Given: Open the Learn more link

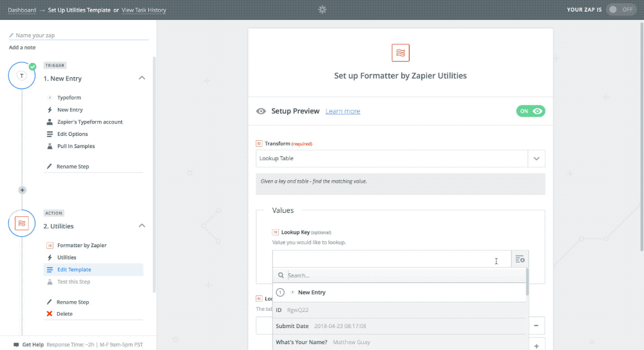Looking at the screenshot, I should 343,111.
